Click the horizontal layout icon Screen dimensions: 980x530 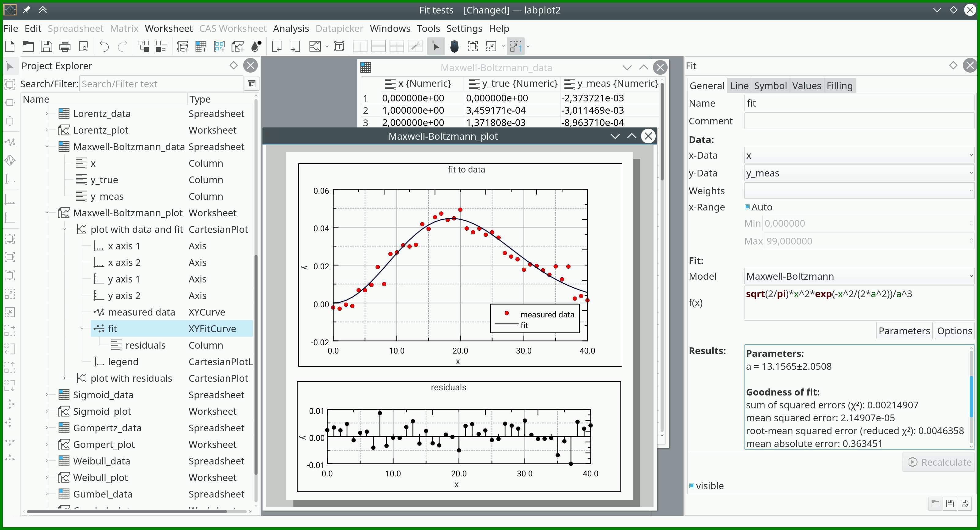(x=378, y=47)
